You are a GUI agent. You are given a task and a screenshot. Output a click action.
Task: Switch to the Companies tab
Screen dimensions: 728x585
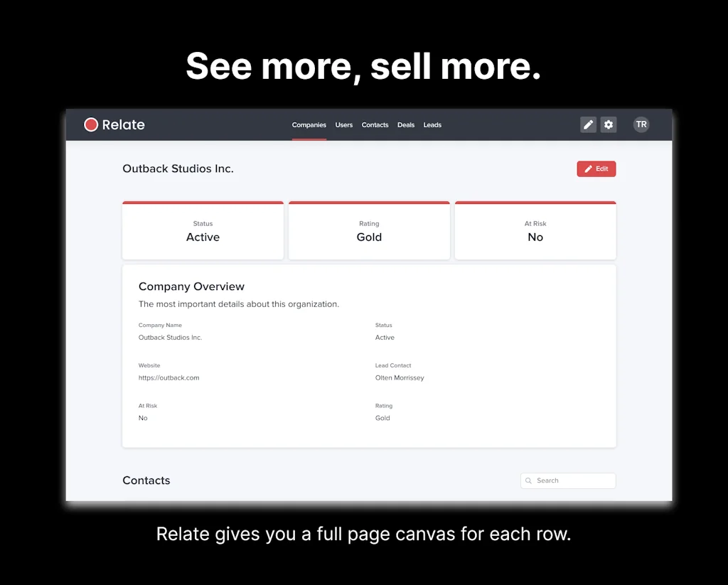coord(309,125)
